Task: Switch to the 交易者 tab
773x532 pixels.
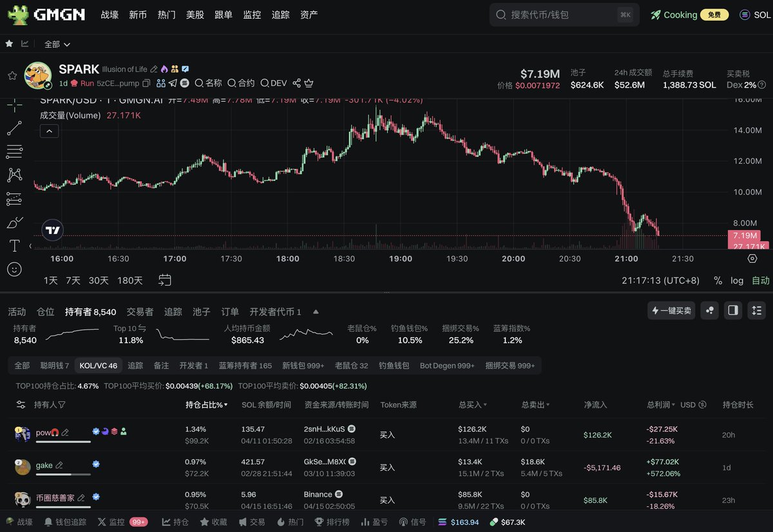Action: point(140,312)
